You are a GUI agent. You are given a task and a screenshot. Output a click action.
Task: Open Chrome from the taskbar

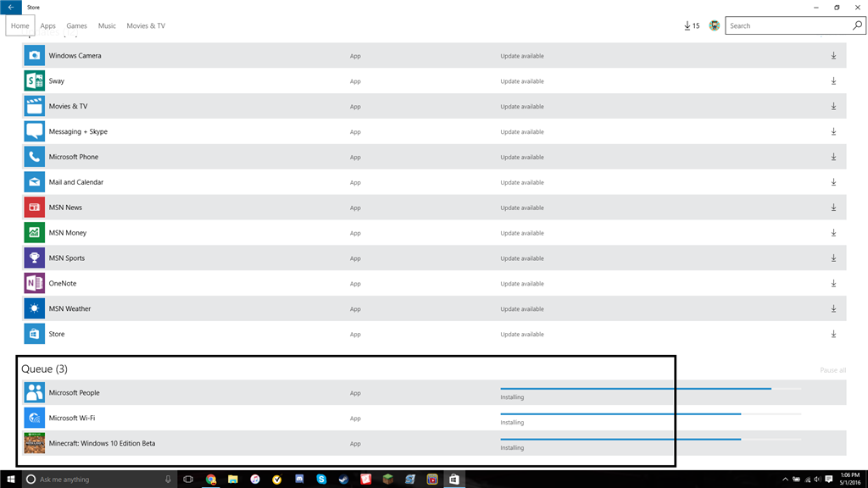[210, 480]
